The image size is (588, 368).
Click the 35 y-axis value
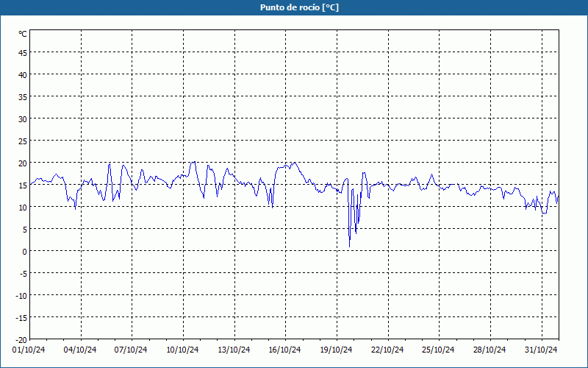[x=23, y=97]
